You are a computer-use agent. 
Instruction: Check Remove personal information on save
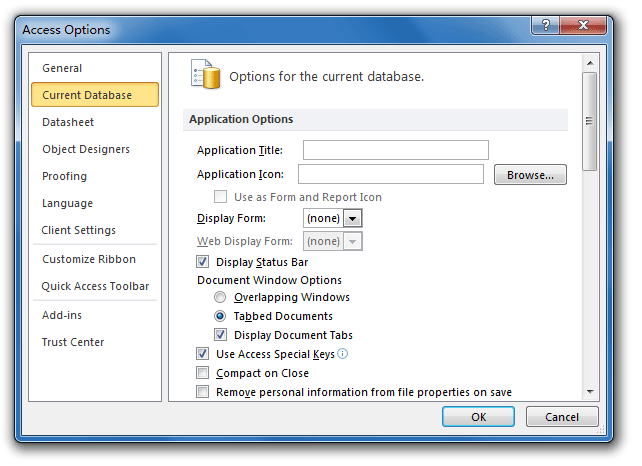click(x=203, y=391)
